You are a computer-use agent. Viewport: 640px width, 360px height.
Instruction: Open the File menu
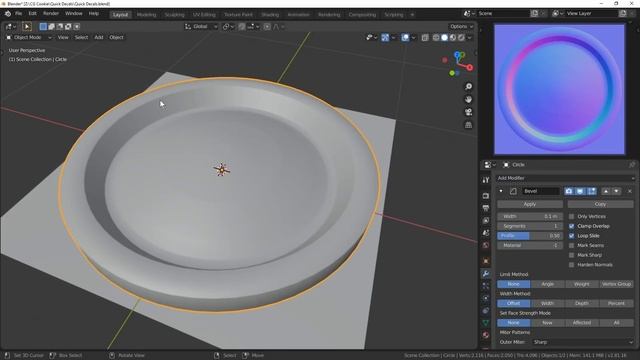pos(18,13)
